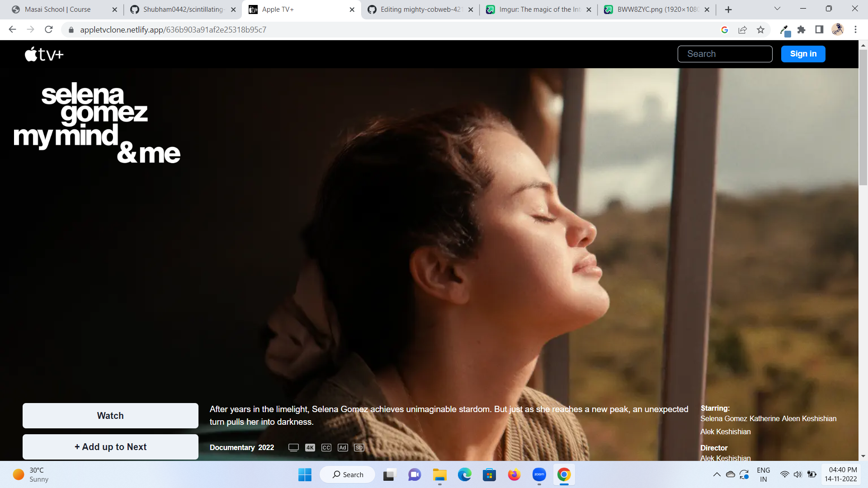Click the blue Sign in button
Image resolution: width=868 pixels, height=488 pixels.
click(x=803, y=54)
